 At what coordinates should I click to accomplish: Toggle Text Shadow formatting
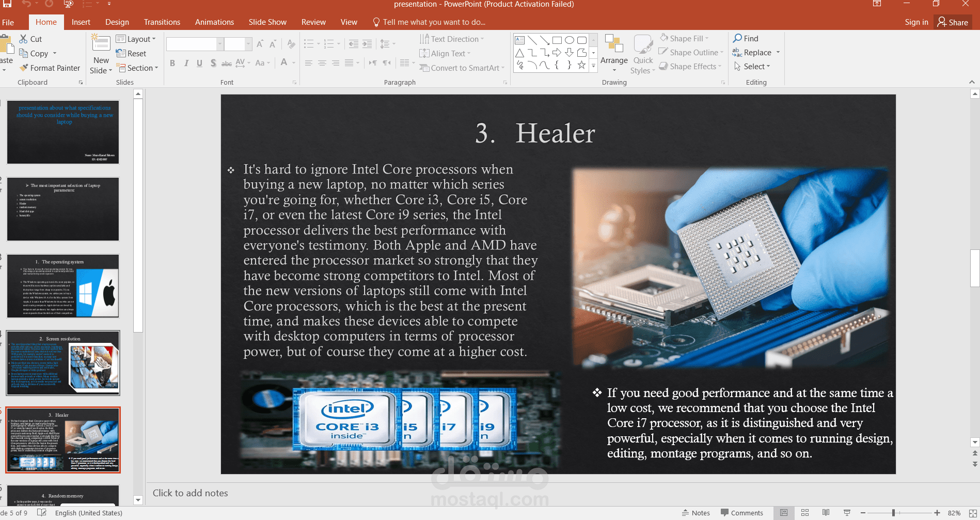213,63
